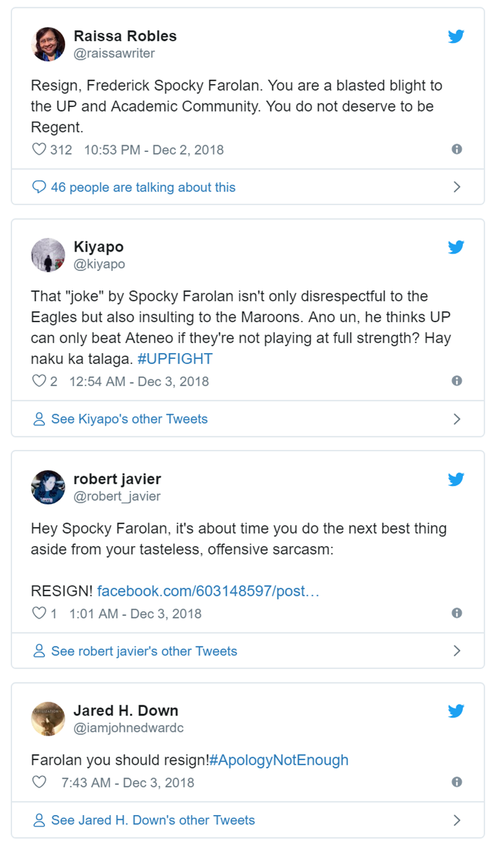Open timestamp 1:01 AM - Dec 3, 2018
The image size is (504, 848).
click(135, 613)
